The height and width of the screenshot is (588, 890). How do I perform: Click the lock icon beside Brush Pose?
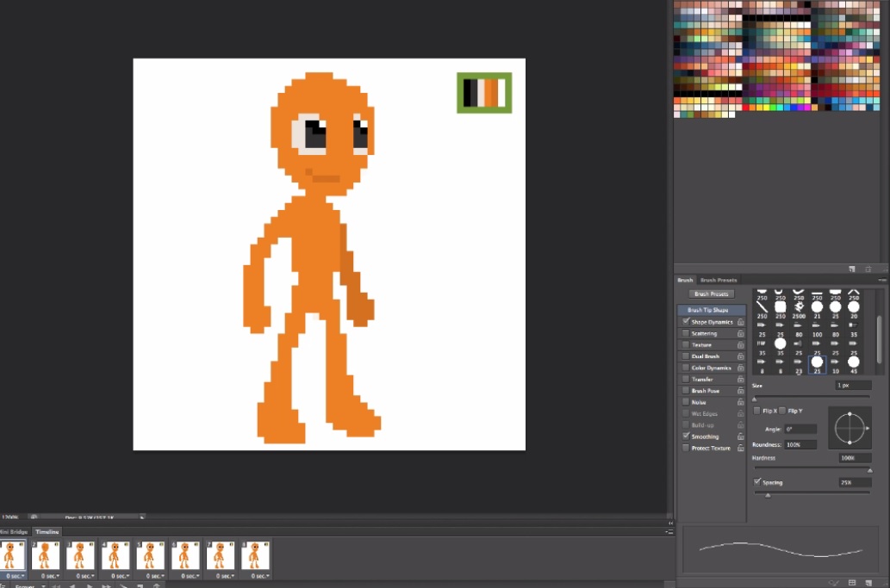pos(740,391)
